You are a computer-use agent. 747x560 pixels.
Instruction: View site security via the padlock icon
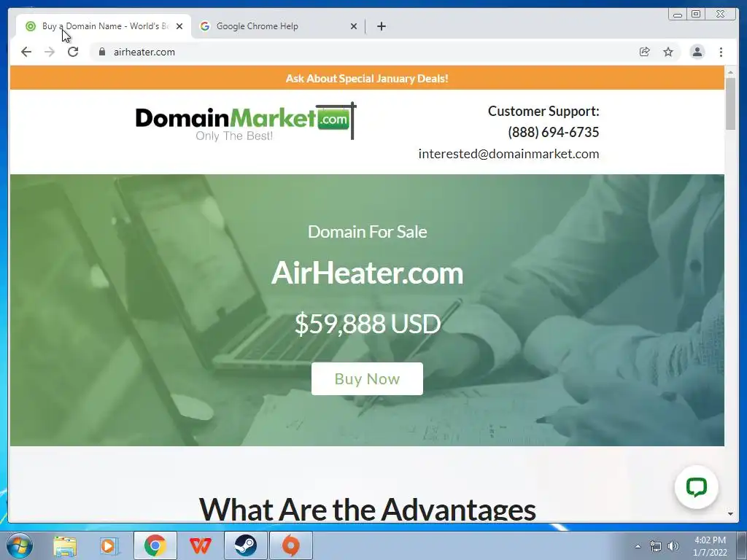pyautogui.click(x=102, y=52)
